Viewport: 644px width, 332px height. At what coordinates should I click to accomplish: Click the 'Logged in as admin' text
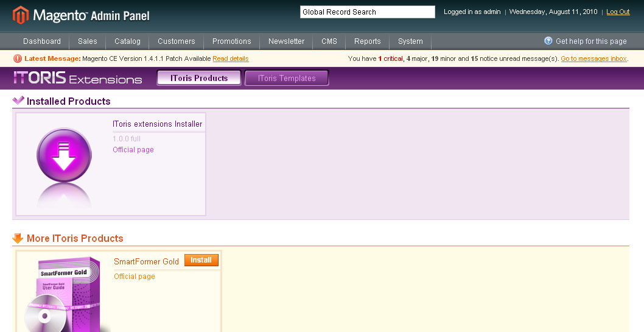pyautogui.click(x=472, y=12)
